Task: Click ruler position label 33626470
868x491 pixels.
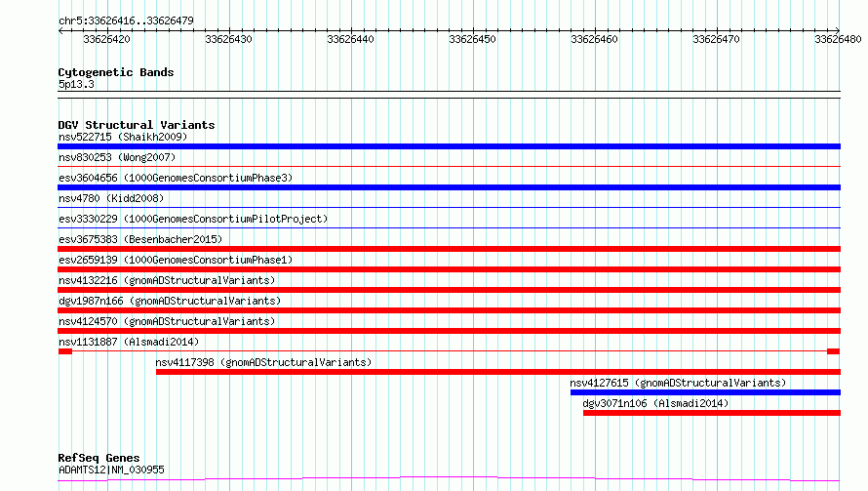Action: click(716, 39)
